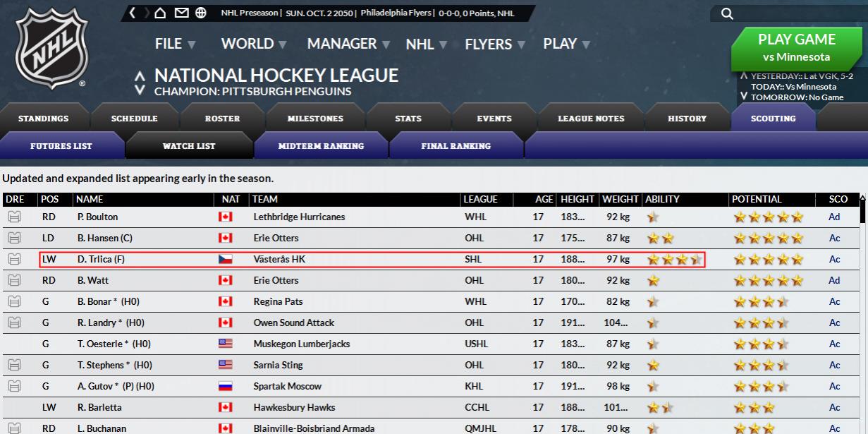Switch to the History tab

[x=687, y=118]
